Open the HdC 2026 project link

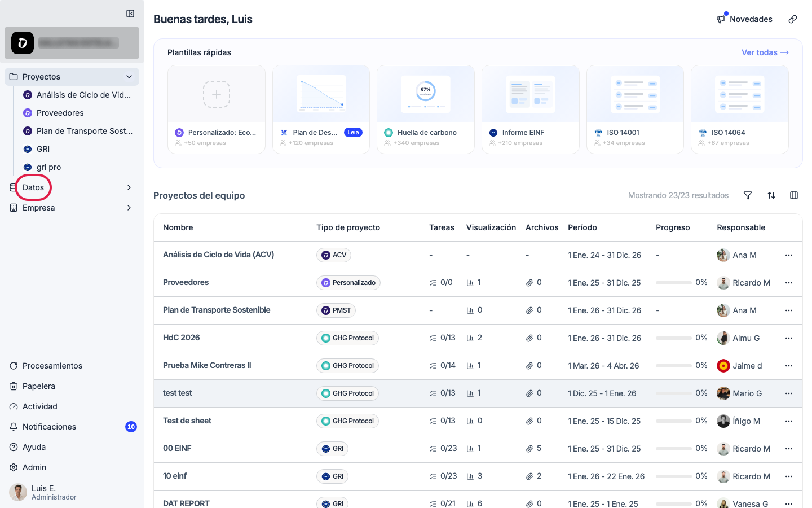click(x=182, y=338)
